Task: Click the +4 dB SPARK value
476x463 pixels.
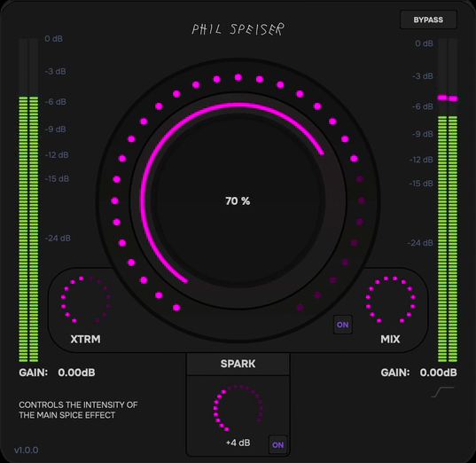Action: point(238,443)
